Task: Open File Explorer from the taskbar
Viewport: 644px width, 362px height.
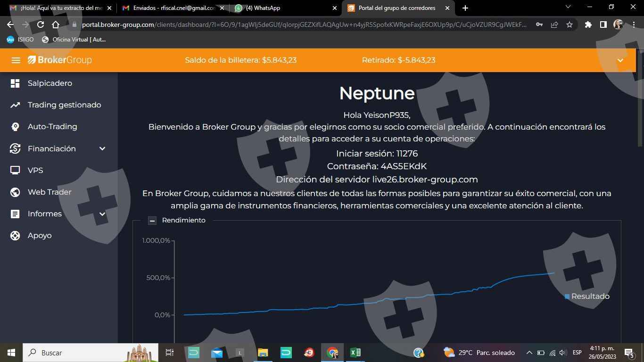Action: click(x=263, y=353)
